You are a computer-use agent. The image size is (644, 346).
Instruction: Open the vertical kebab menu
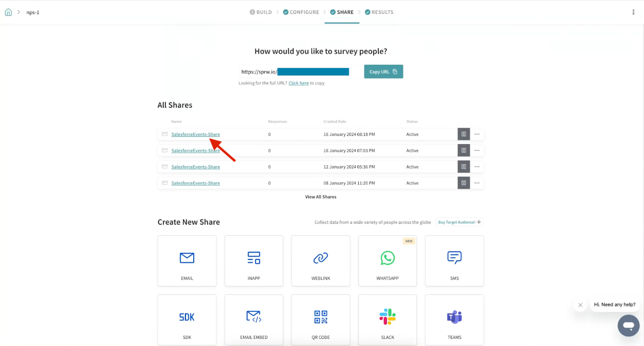point(633,12)
